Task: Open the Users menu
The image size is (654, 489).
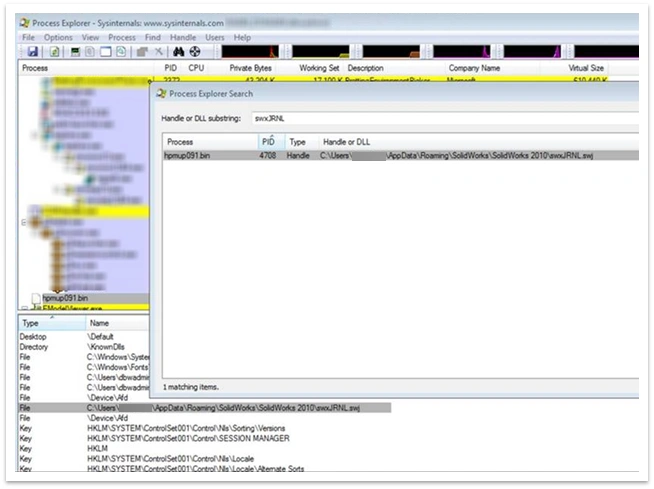Action: point(215,38)
